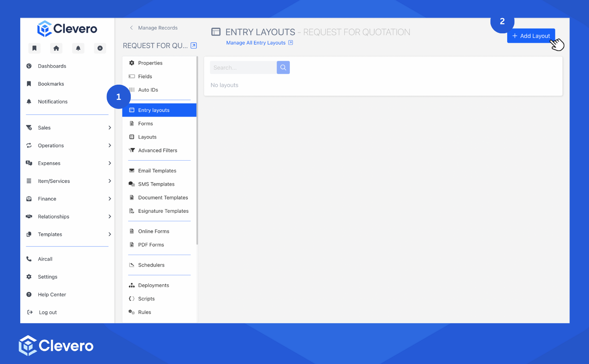The image size is (589, 364).
Task: Click the Item/Services list icon
Action: [x=29, y=181]
